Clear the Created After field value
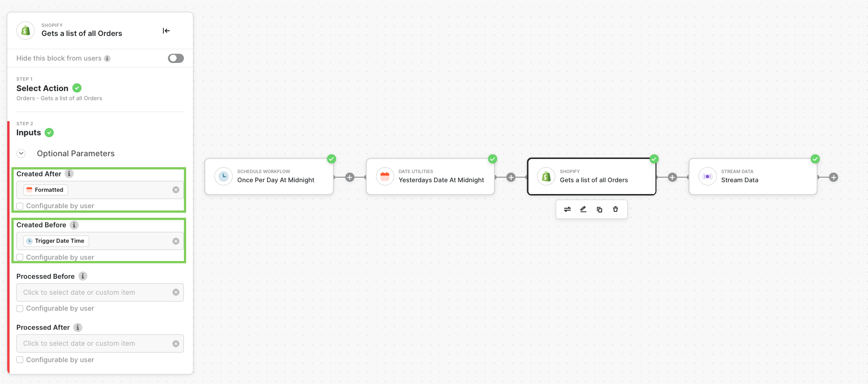The height and width of the screenshot is (384, 868). click(176, 190)
